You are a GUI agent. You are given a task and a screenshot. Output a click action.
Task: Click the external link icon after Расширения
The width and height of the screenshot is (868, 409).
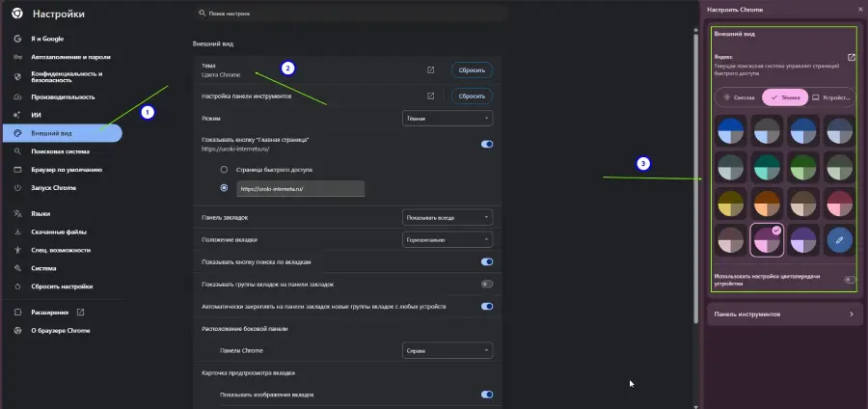81,313
